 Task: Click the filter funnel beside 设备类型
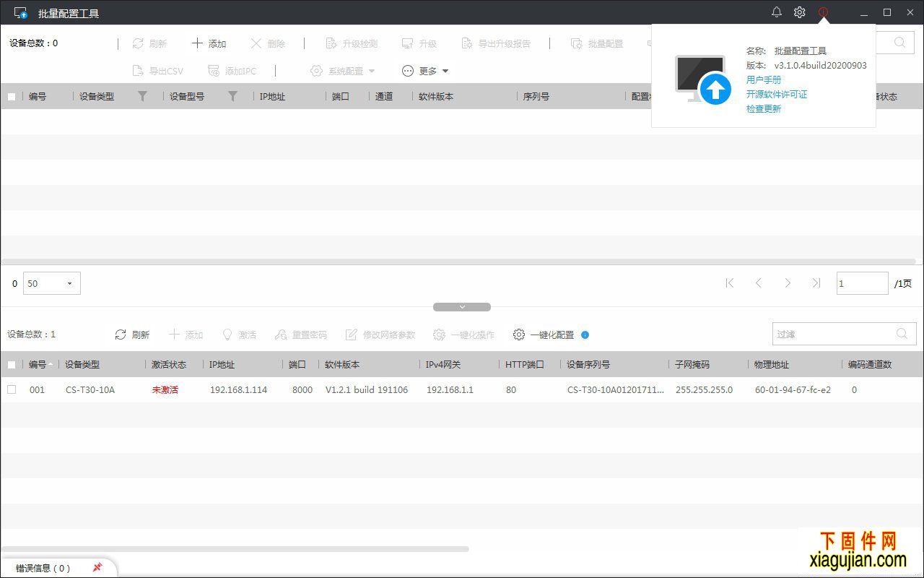[x=142, y=96]
